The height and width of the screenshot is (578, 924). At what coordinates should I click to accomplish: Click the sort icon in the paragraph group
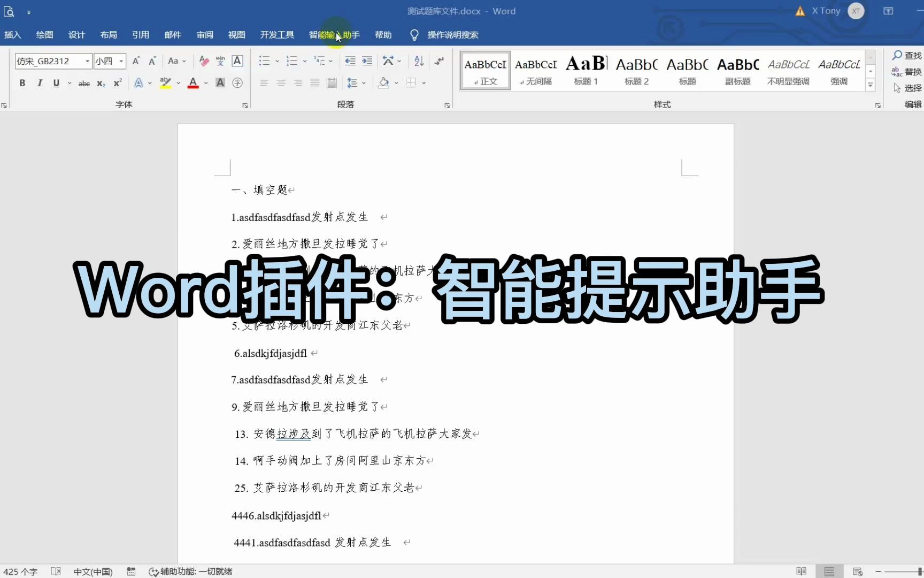(419, 60)
